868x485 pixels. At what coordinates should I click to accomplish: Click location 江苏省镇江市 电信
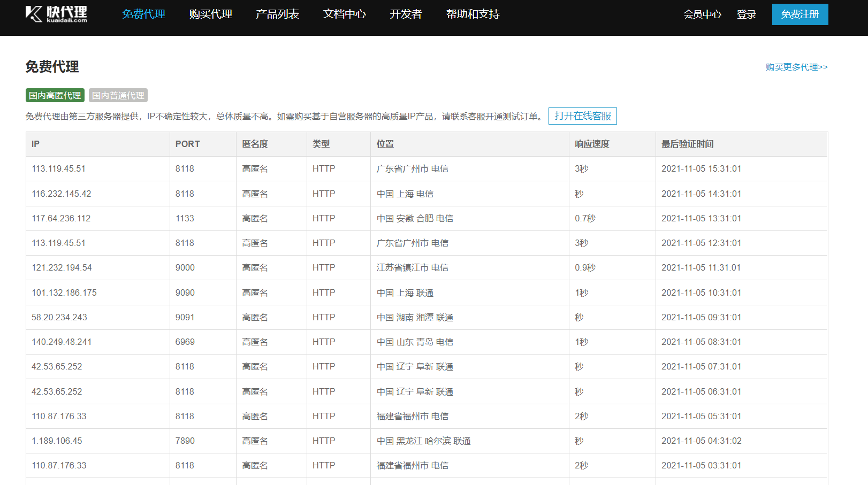pos(413,267)
